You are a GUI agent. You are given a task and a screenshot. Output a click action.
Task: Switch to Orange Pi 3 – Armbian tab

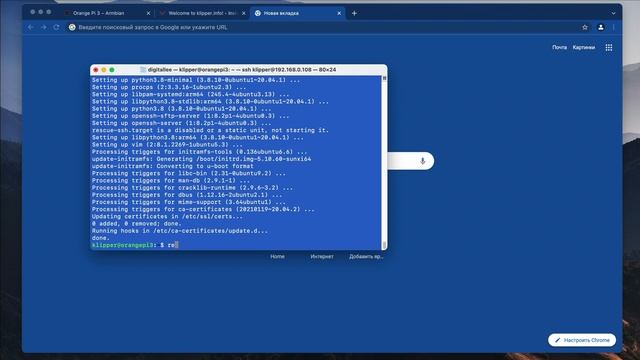click(x=107, y=13)
